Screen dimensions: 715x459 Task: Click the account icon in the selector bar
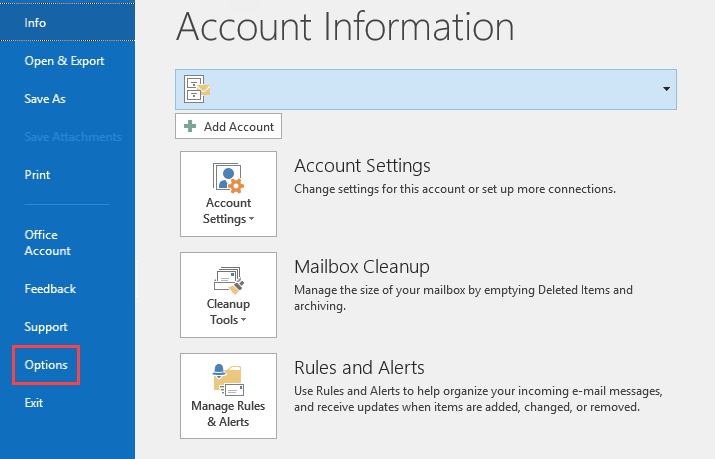point(196,89)
